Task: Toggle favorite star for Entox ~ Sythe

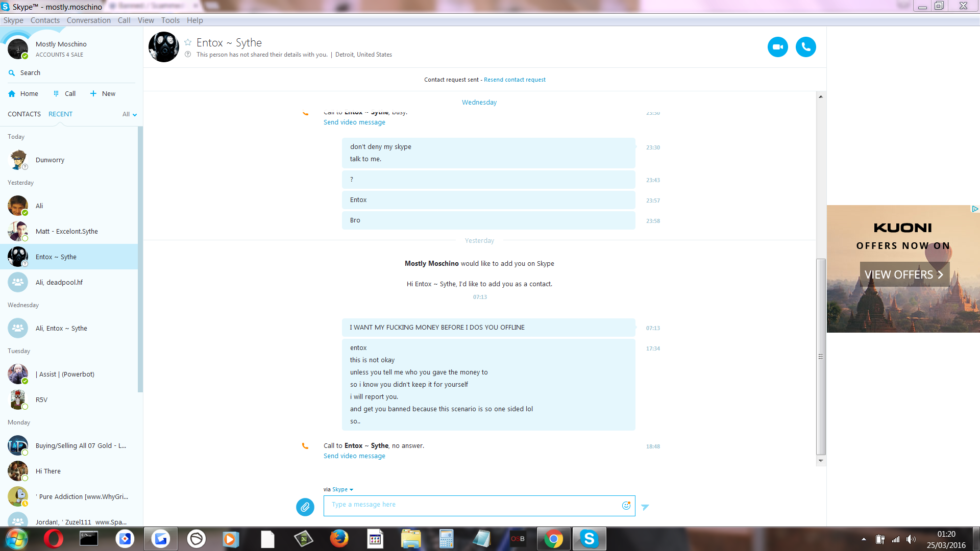Action: click(188, 42)
